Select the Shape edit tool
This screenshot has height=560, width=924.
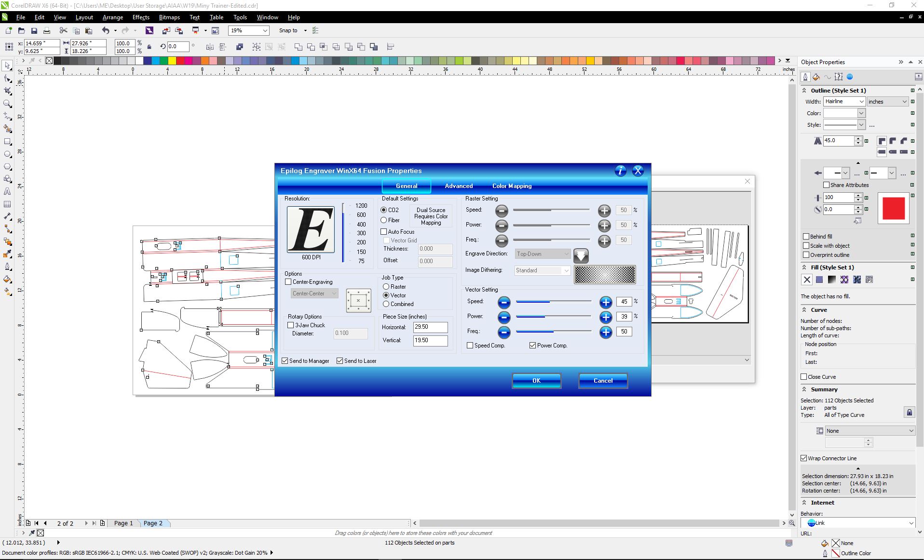tap(7, 79)
